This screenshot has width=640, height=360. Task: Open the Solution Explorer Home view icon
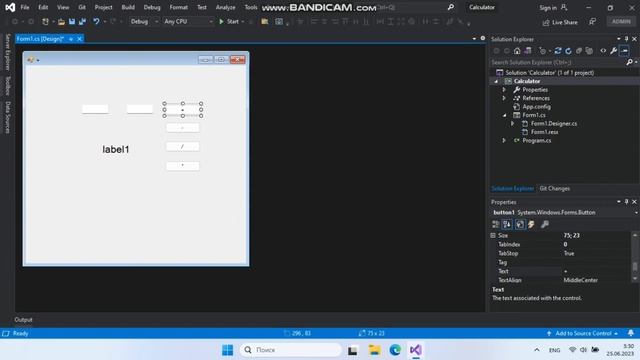click(517, 51)
